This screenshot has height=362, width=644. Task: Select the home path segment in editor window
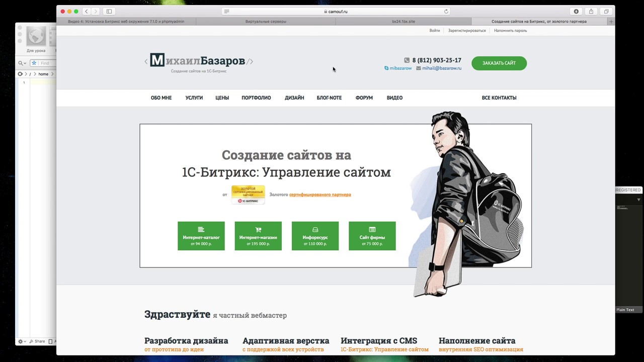pyautogui.click(x=43, y=74)
